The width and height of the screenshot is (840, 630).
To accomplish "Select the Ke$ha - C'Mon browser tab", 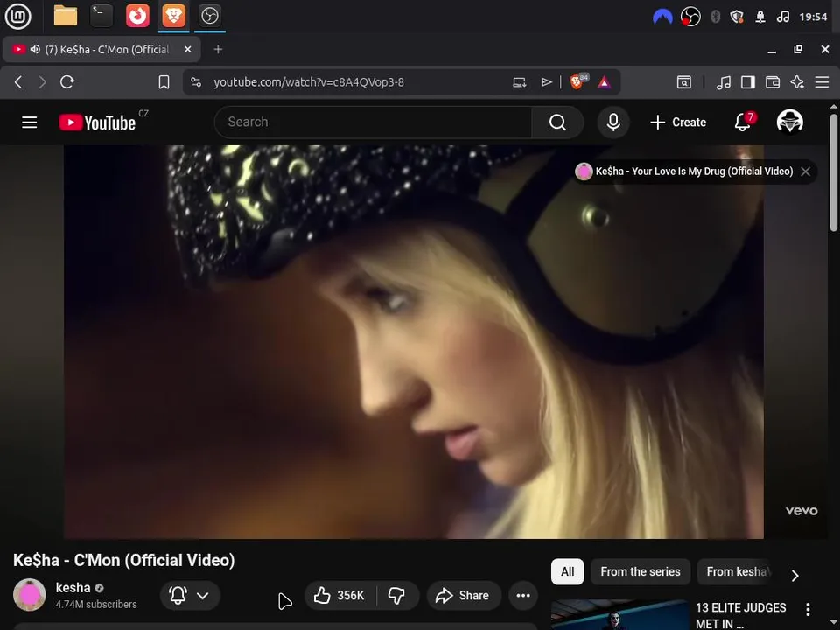I will coord(101,49).
